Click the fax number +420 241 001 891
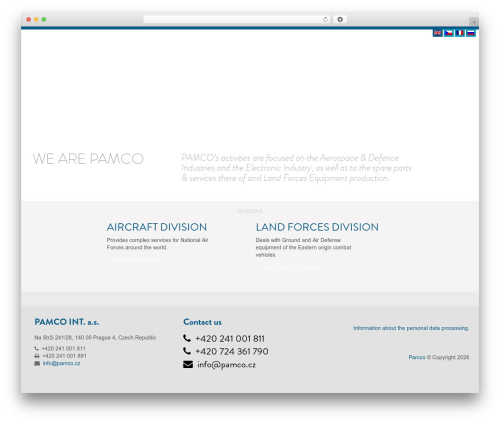Screen dimensions: 500x423 64,356
